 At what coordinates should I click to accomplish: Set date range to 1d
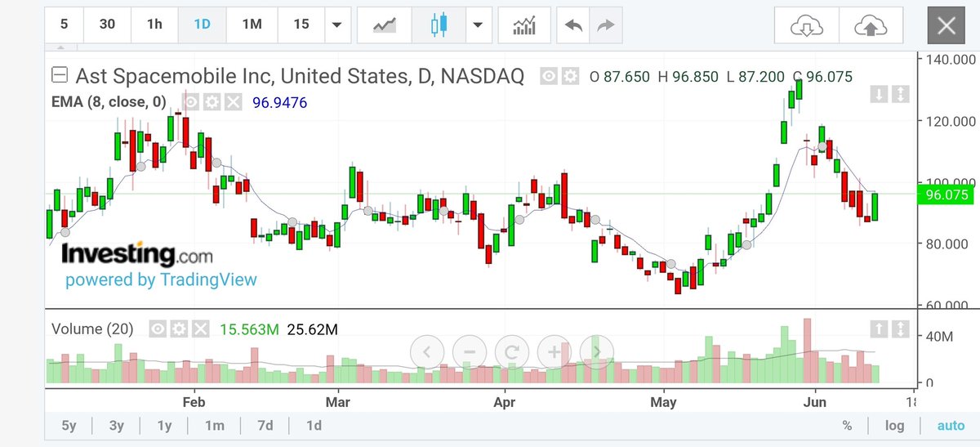click(x=314, y=425)
